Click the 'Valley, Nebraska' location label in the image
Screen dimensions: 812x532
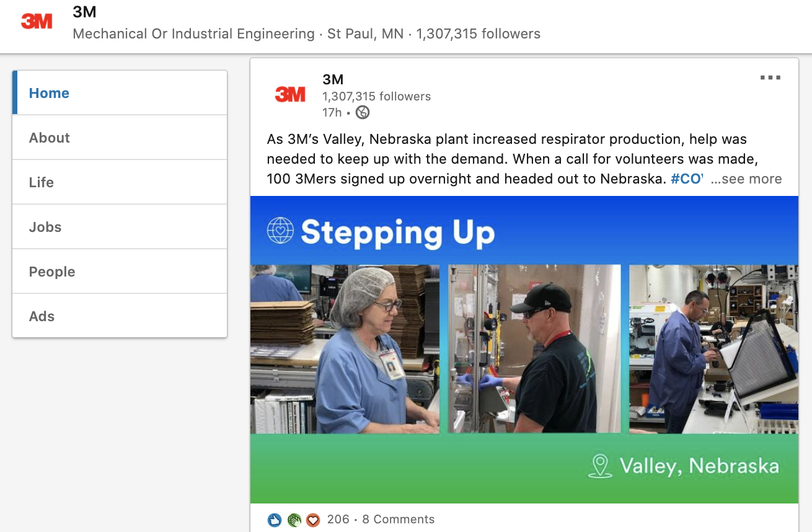pyautogui.click(x=700, y=466)
